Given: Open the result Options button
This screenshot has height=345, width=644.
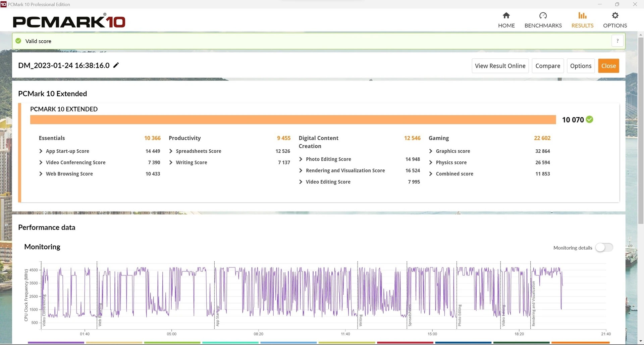Looking at the screenshot, I should coord(581,66).
